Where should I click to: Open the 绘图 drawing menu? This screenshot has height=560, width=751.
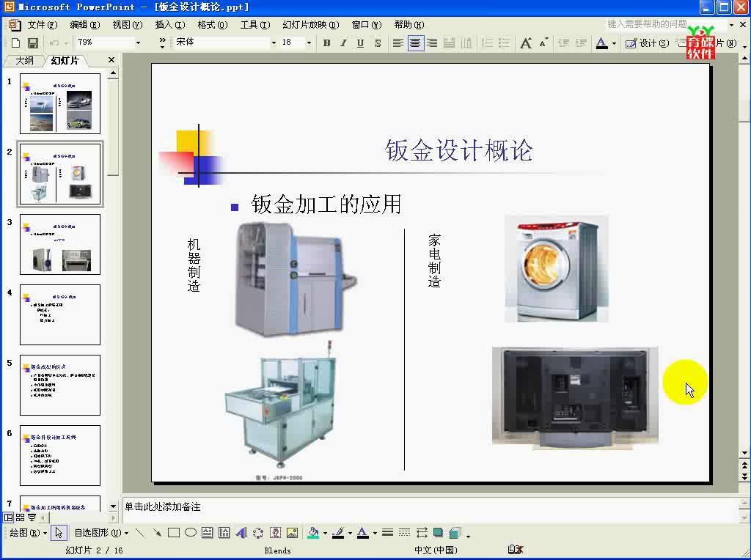(x=28, y=533)
